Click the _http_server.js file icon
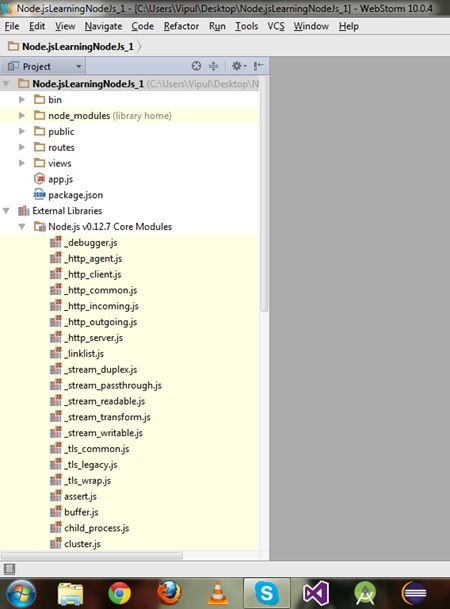450x609 pixels. point(56,338)
